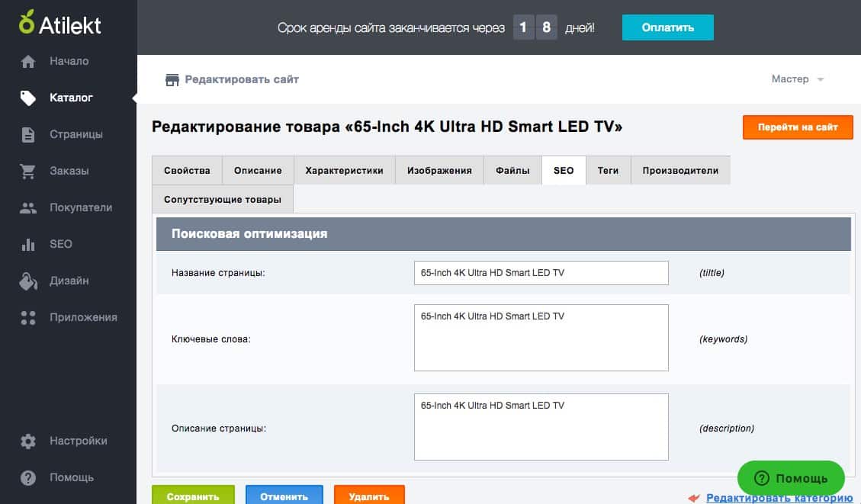
Task: Open the Начало home icon
Action: point(28,62)
